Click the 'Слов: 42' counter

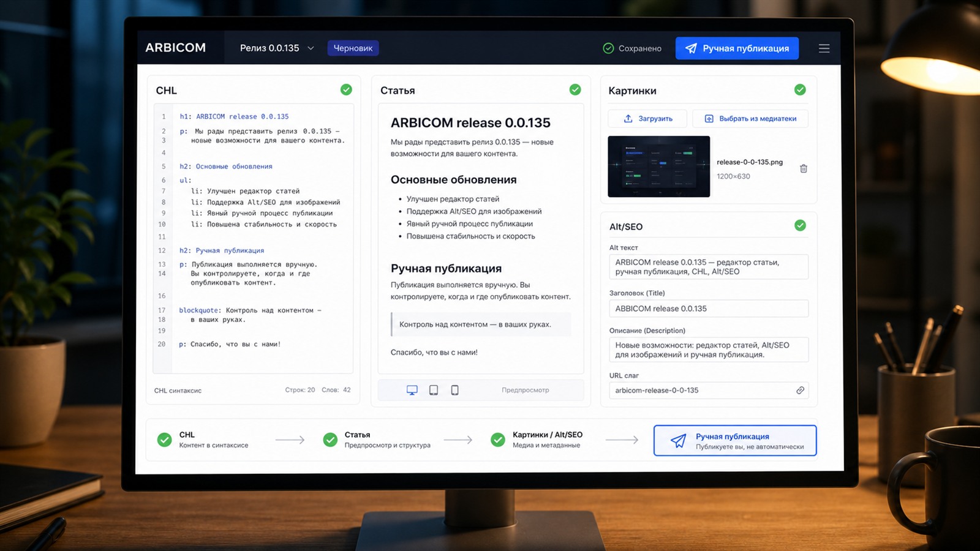pos(336,390)
